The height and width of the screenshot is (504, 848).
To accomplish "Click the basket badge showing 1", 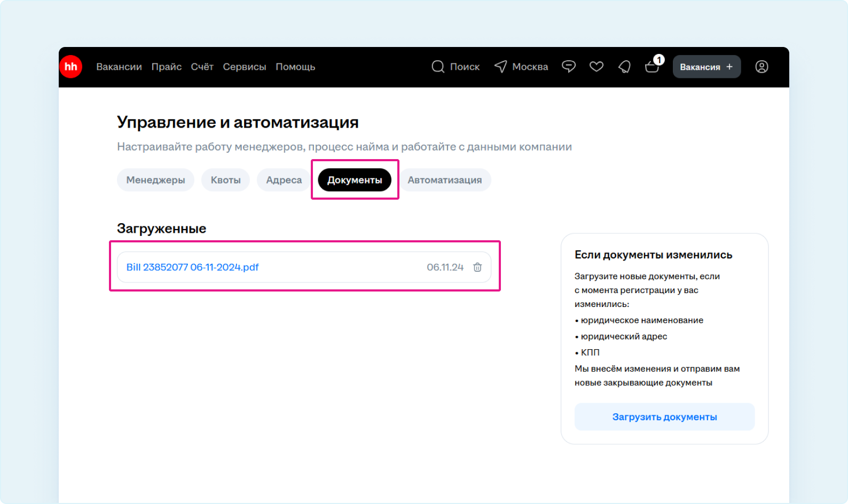I will coord(659,60).
